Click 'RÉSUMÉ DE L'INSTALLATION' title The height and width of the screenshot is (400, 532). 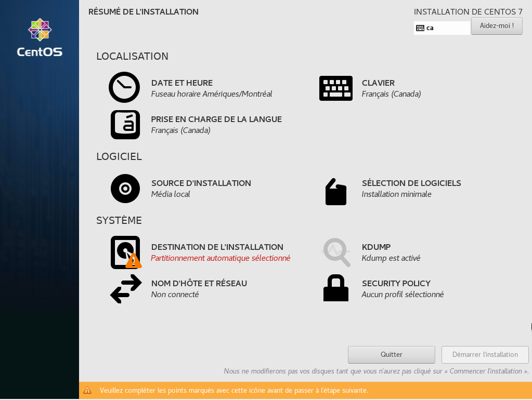pyautogui.click(x=143, y=12)
